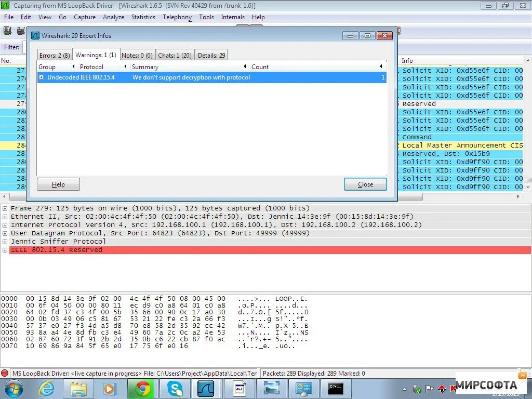Viewport: 532px width, 399px height.
Task: Click Packets: 289 Displayed status bar text
Action: point(314,374)
